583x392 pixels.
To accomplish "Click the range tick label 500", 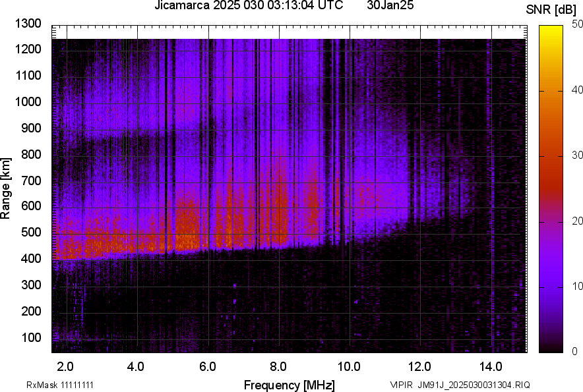I will click(x=31, y=232).
